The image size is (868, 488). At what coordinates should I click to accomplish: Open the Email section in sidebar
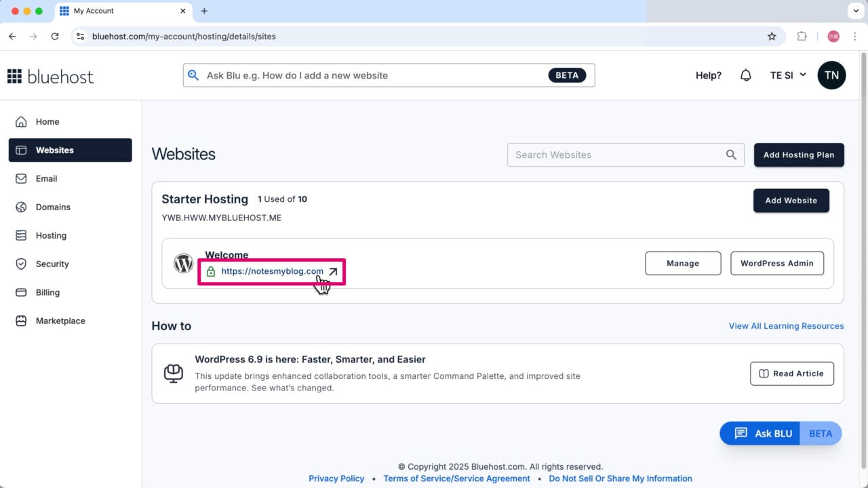pyautogui.click(x=46, y=179)
